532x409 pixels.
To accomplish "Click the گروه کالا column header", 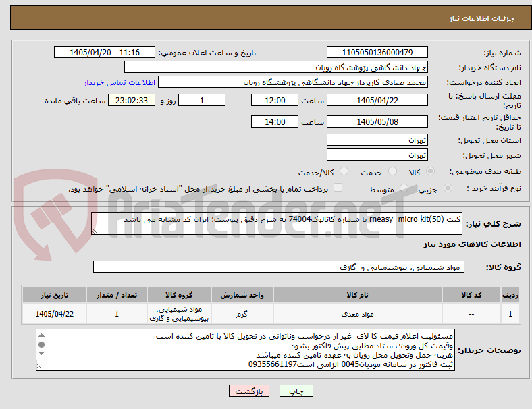I will coord(179,295).
